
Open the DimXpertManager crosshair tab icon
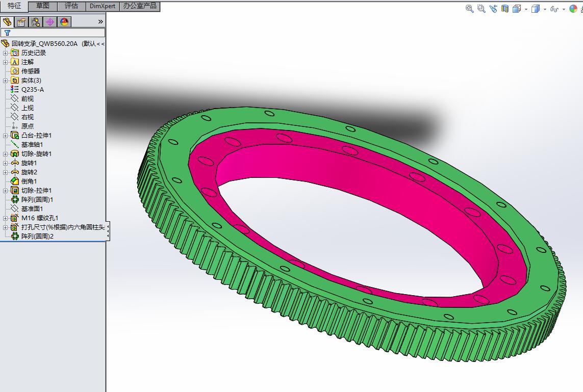[50, 22]
